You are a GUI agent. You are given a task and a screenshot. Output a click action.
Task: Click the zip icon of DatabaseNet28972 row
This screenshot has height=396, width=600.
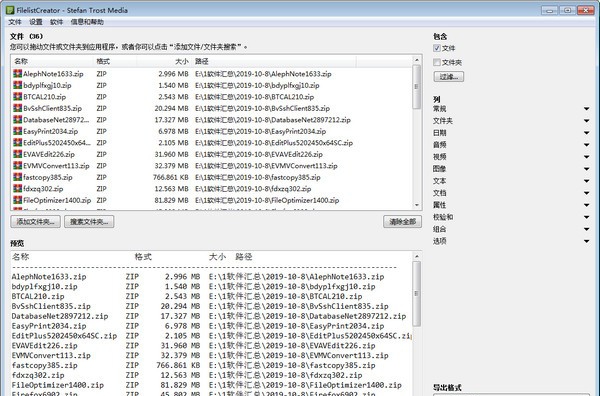pos(17,119)
